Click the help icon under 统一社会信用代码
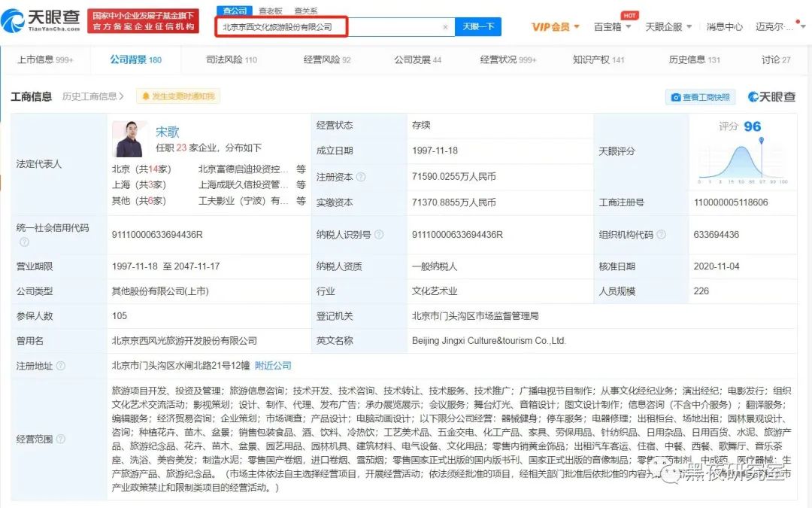This screenshot has height=508, width=812. pyautogui.click(x=24, y=242)
